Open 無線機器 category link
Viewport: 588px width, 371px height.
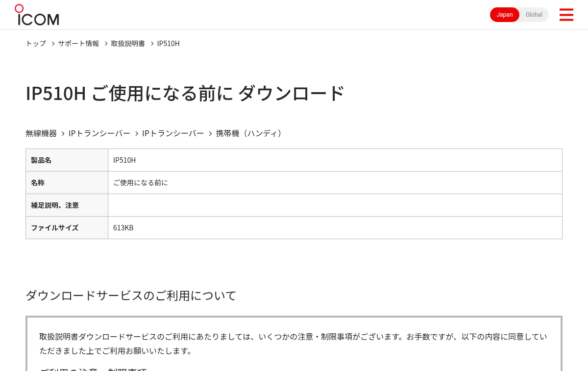tap(41, 133)
